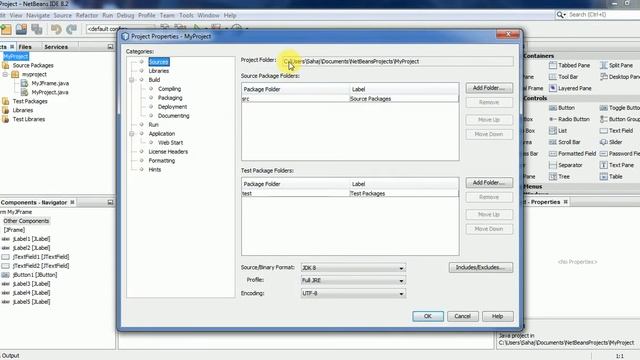
Task: Minimize the Projects panel group
Action: 110,47
